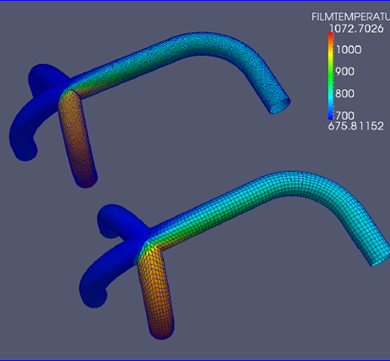
Task: Pick the upper model's open outlet end
Action: click(x=279, y=106)
